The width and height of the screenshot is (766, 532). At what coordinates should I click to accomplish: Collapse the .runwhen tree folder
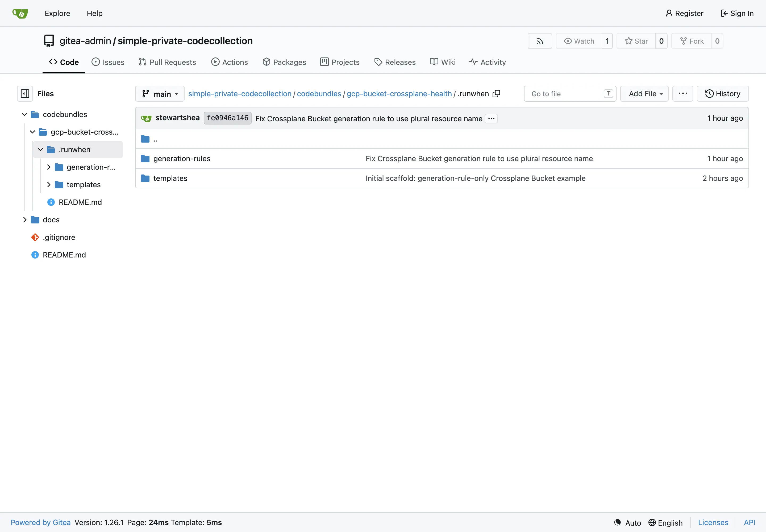coord(40,150)
